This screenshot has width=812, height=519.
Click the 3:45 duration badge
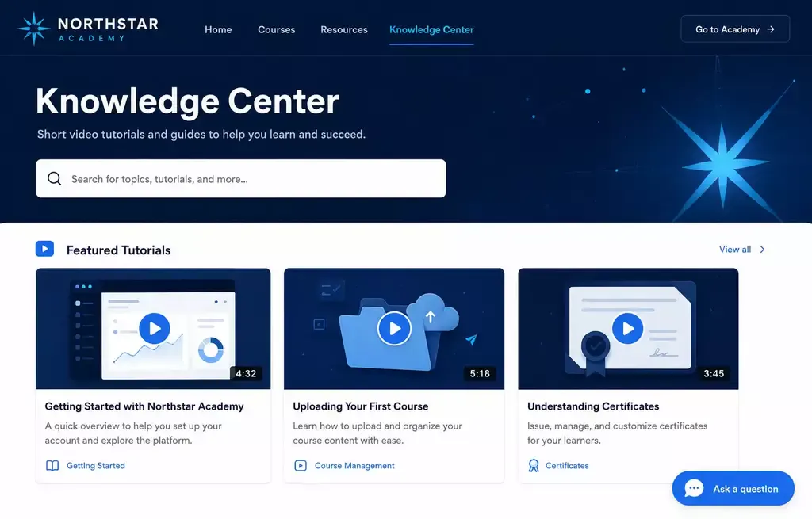[714, 373]
